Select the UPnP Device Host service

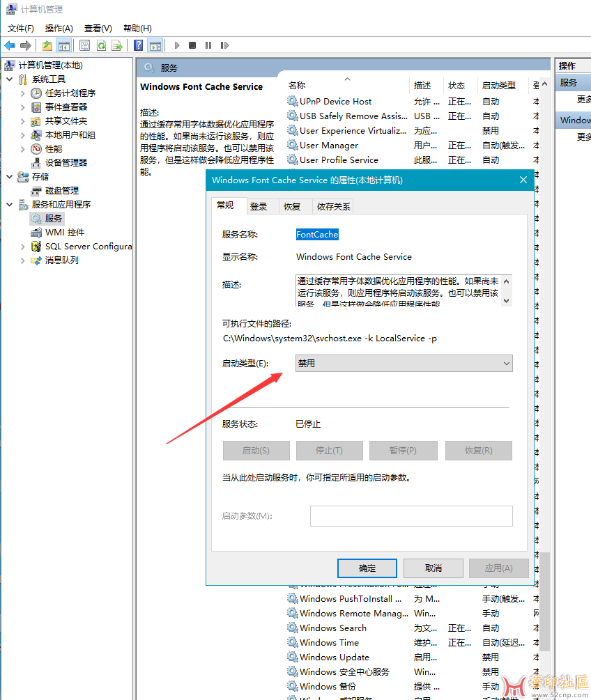(335, 101)
